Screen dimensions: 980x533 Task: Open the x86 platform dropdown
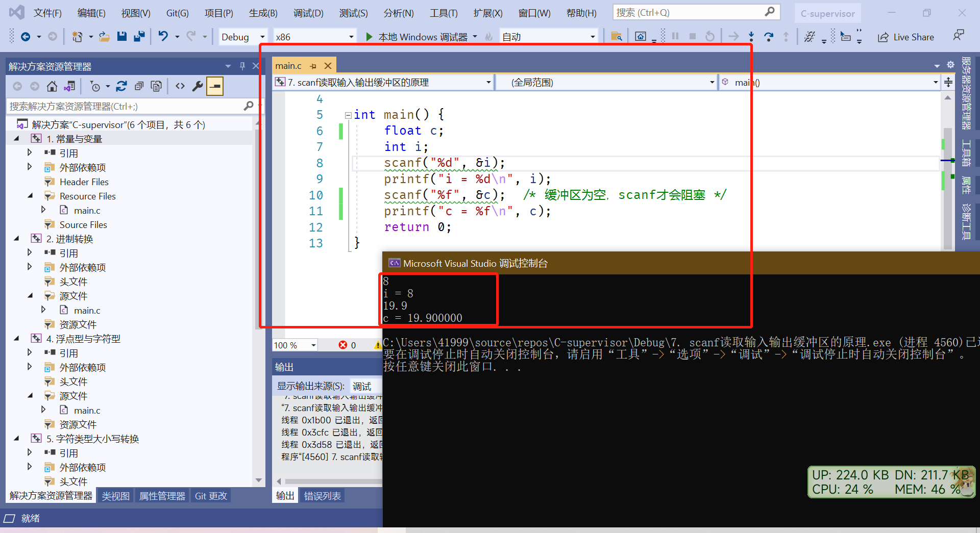click(x=351, y=37)
